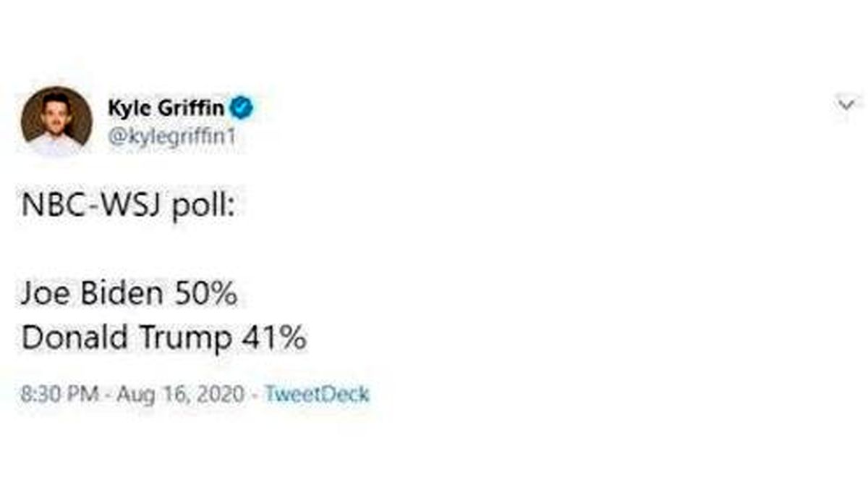Open Kyle Griffin's profile picture
Image resolution: width=868 pixels, height=501 pixels.
pos(56,121)
